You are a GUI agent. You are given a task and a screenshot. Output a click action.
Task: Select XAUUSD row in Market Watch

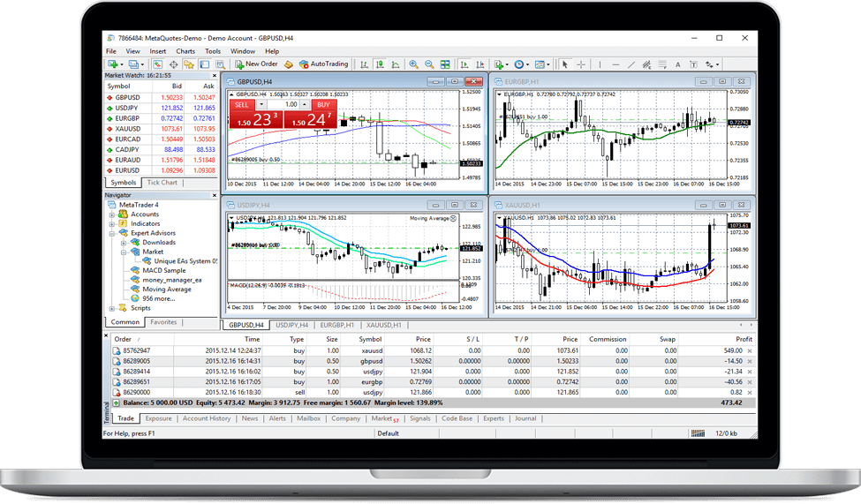tap(161, 129)
